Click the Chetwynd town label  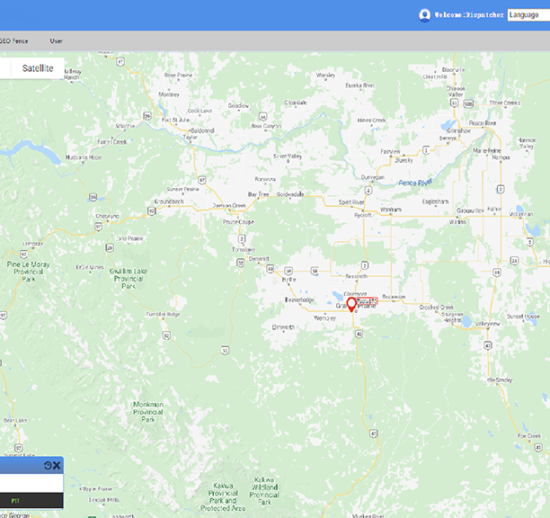107,216
